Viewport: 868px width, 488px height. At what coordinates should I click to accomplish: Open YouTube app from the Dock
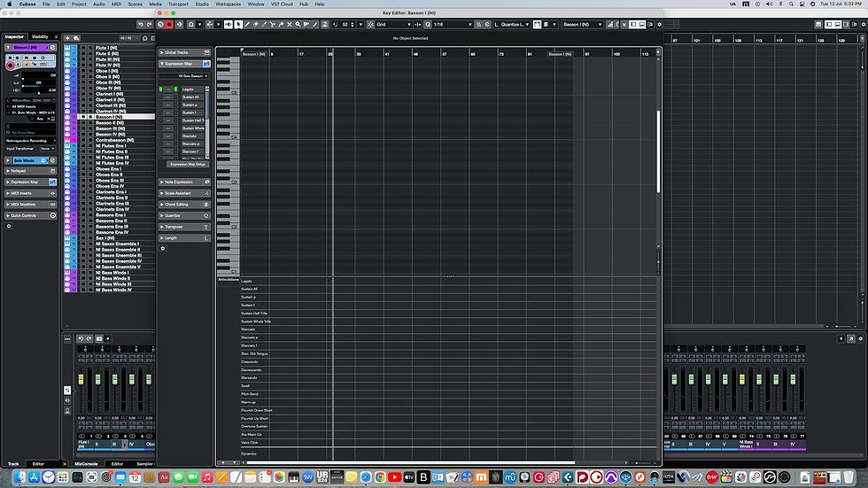(394, 477)
